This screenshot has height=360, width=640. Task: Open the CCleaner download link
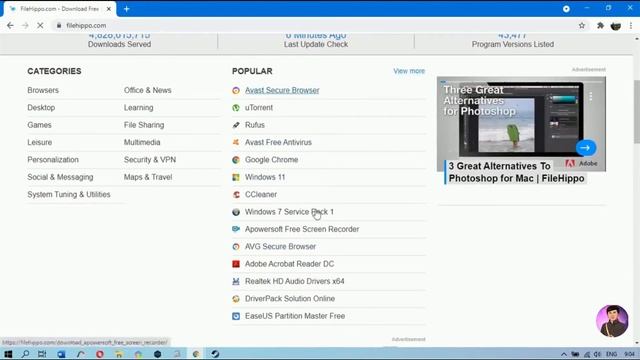tap(261, 194)
